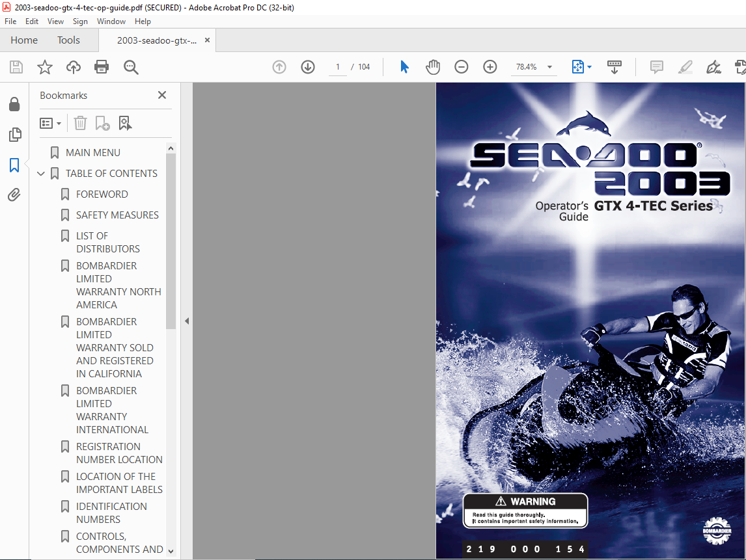Image resolution: width=746 pixels, height=560 pixels.
Task: Open the sign document pen icon
Action: pyautogui.click(x=713, y=67)
